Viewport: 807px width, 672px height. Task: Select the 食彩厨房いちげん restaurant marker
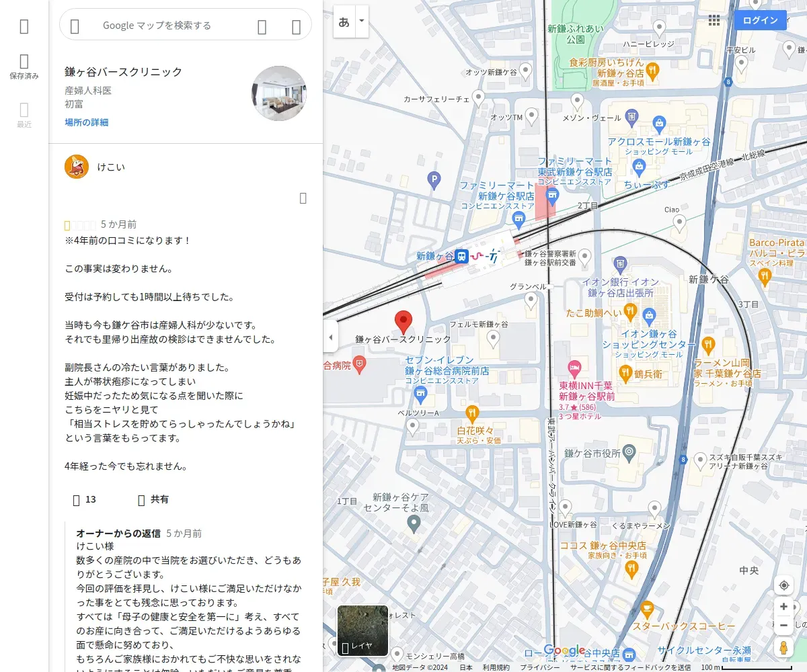pyautogui.click(x=652, y=70)
